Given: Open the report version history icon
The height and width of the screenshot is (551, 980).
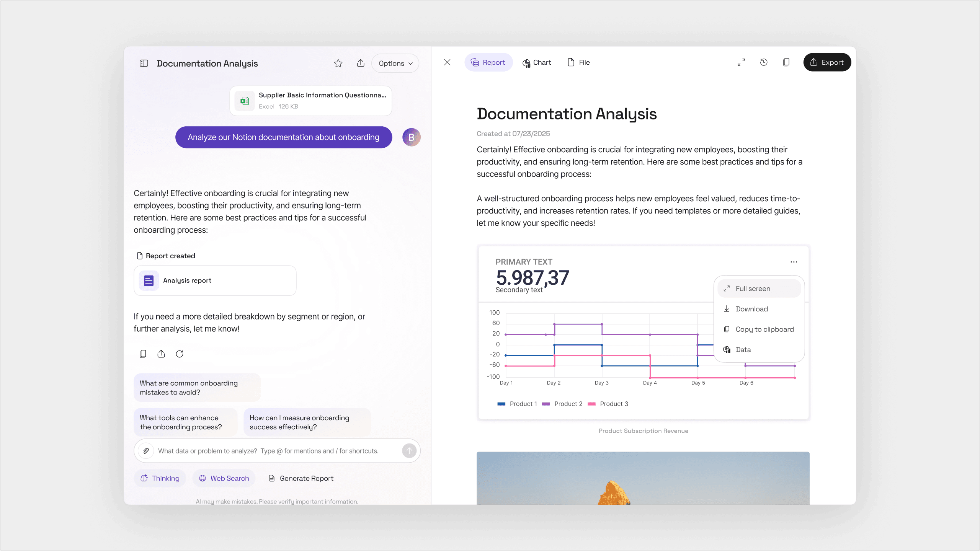Looking at the screenshot, I should [x=764, y=62].
